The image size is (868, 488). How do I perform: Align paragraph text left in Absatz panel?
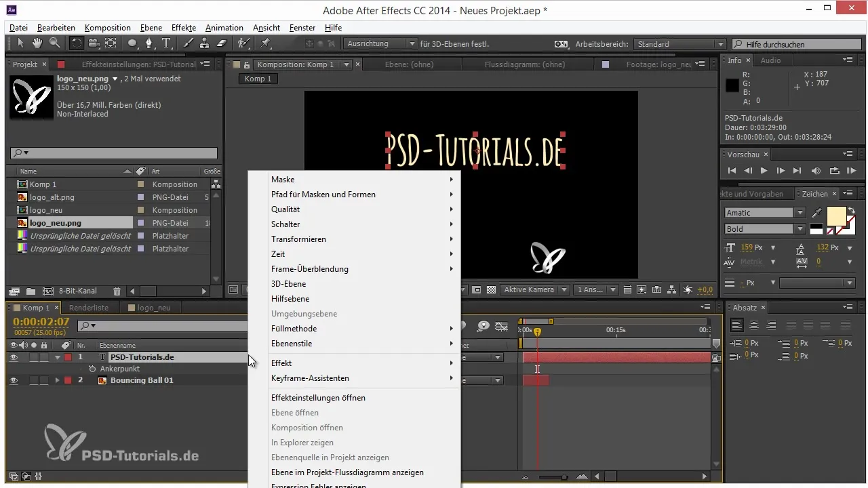(737, 325)
